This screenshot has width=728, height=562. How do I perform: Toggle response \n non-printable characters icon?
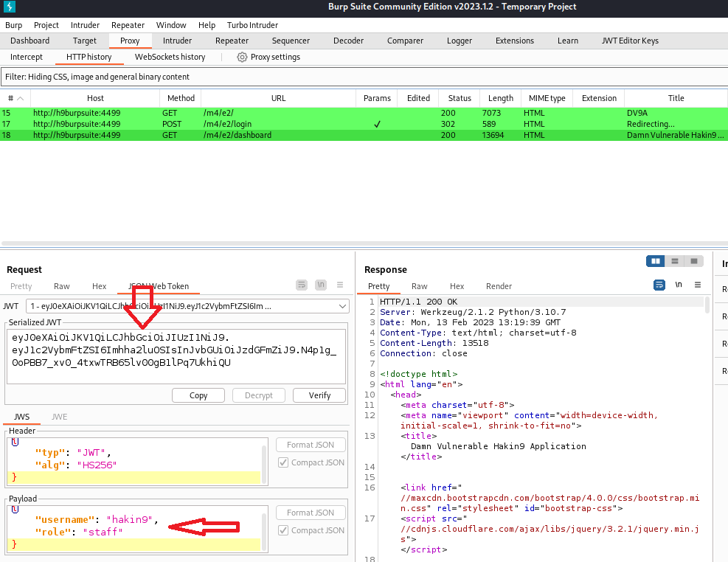click(679, 285)
